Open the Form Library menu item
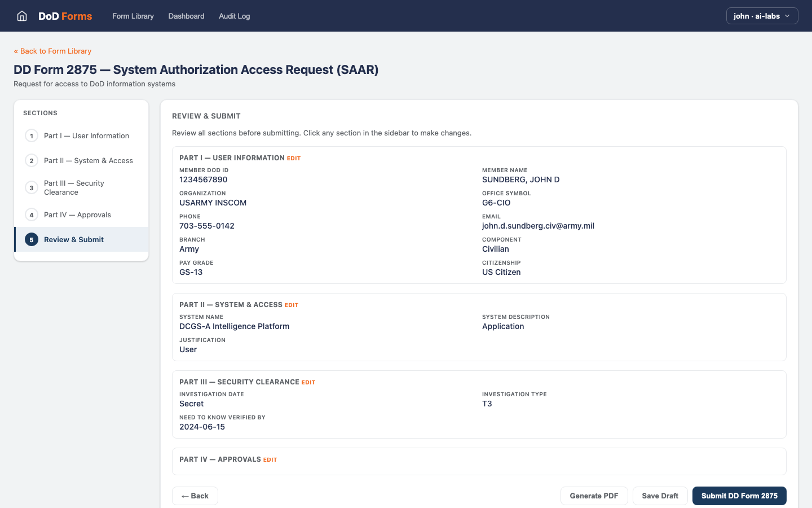The image size is (812, 508). pos(133,16)
